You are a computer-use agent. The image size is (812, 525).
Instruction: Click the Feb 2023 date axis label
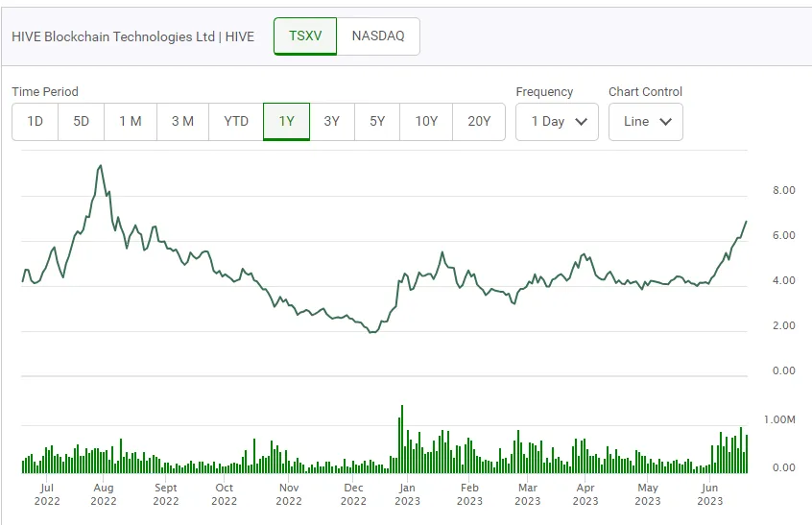point(469,494)
